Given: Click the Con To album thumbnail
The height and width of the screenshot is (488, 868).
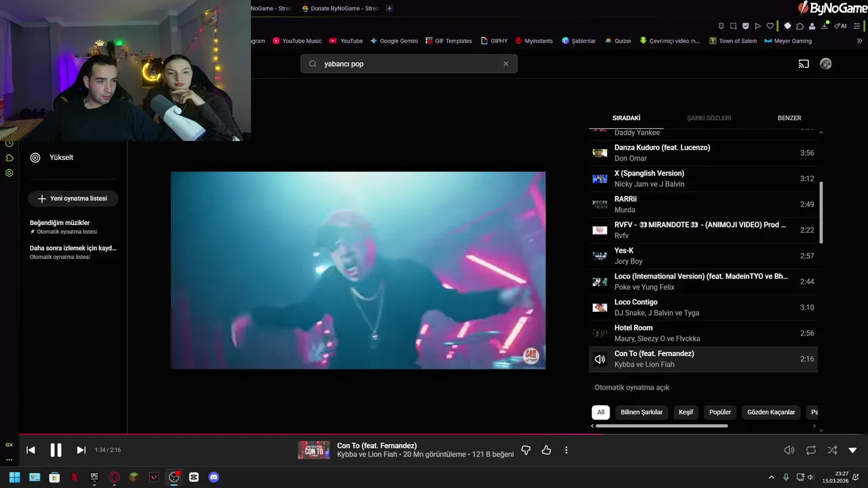Looking at the screenshot, I should point(314,450).
